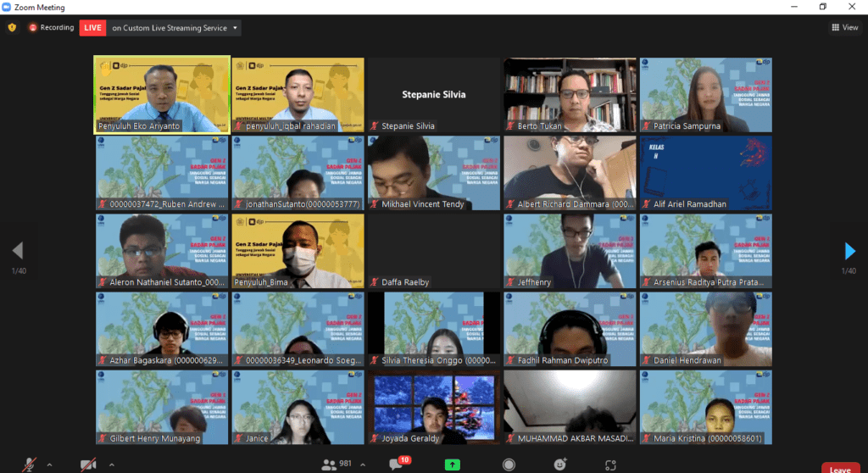Open the Reactions smiley icon
Viewport: 868px width, 473px height.
coord(559,465)
